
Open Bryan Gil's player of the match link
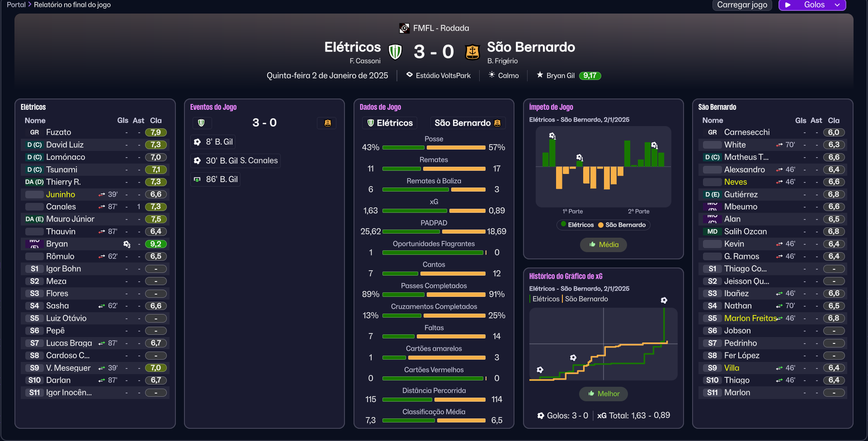point(560,75)
